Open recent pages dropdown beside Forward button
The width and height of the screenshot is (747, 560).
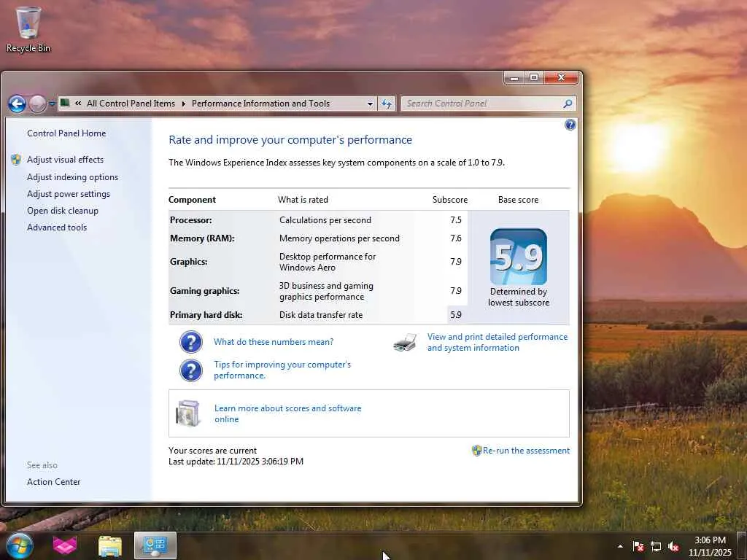[52, 104]
